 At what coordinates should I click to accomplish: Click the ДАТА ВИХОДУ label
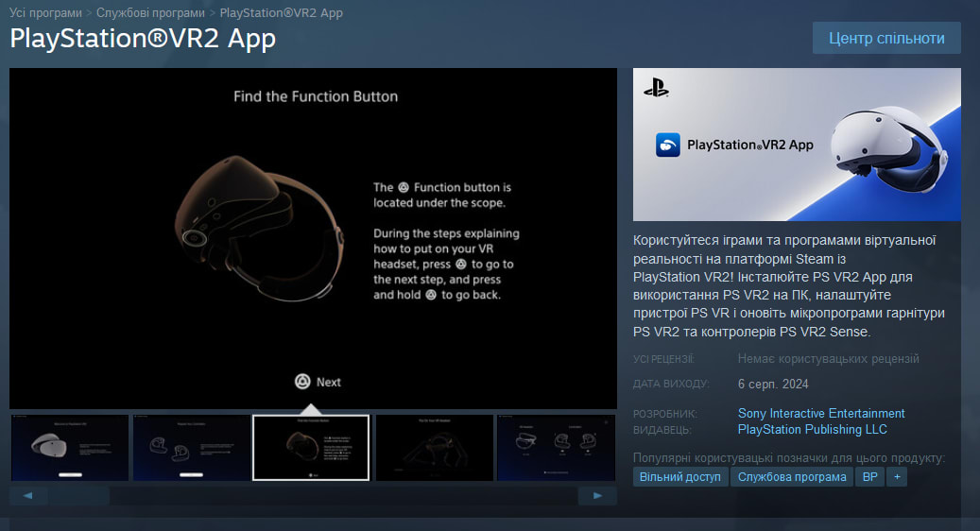[x=671, y=384]
